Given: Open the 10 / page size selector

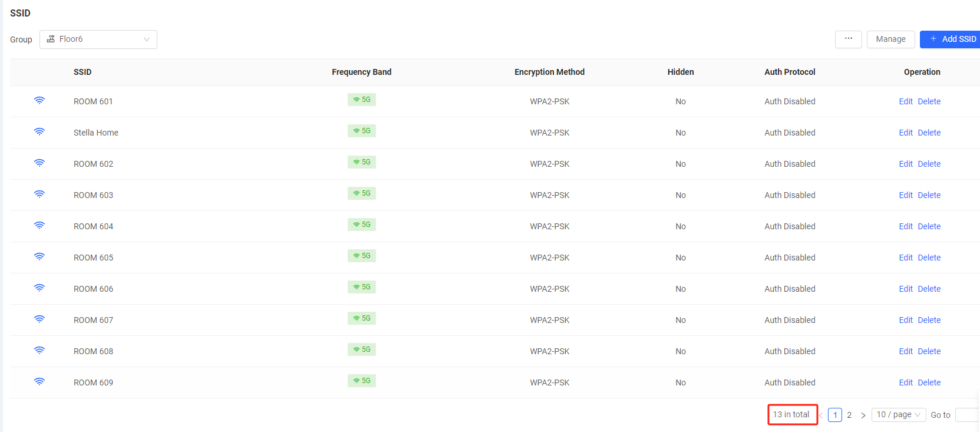Looking at the screenshot, I should (x=898, y=415).
